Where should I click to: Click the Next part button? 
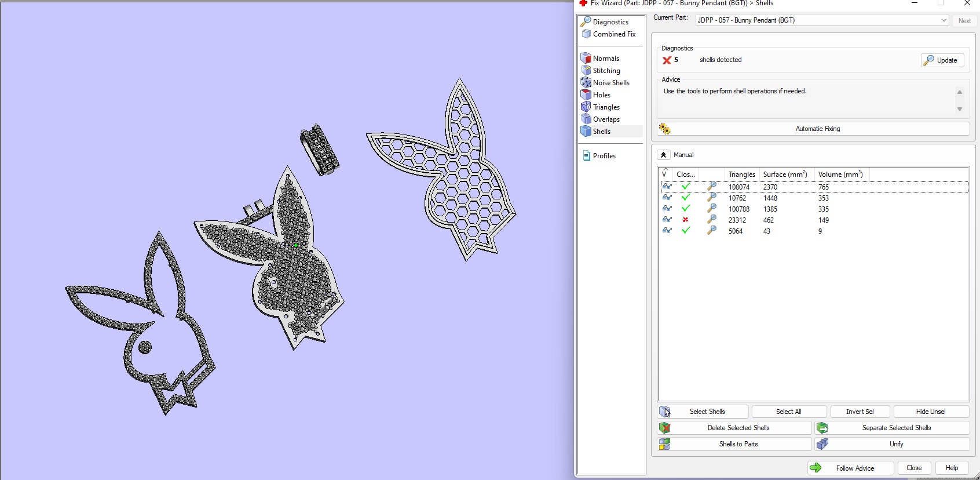[964, 21]
